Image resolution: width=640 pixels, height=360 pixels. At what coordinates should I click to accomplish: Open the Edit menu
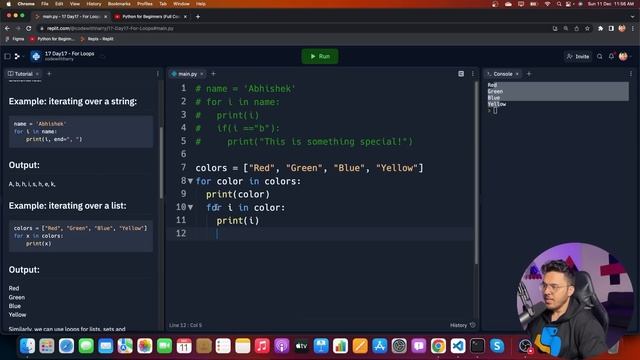59,4
